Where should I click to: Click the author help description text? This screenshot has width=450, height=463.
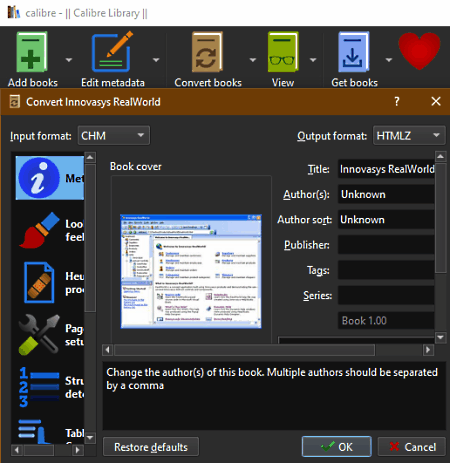[272, 379]
